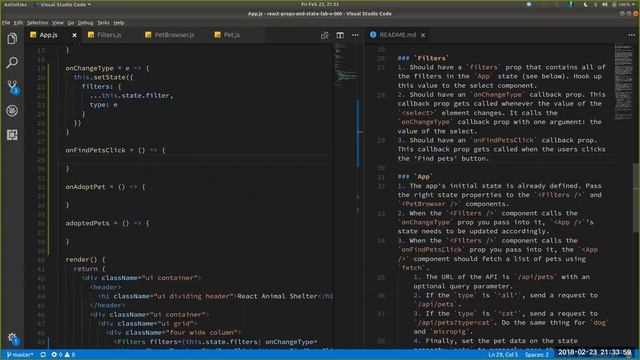Change indentation via Spaces: 2
The height and width of the screenshot is (360, 640).
537,355
